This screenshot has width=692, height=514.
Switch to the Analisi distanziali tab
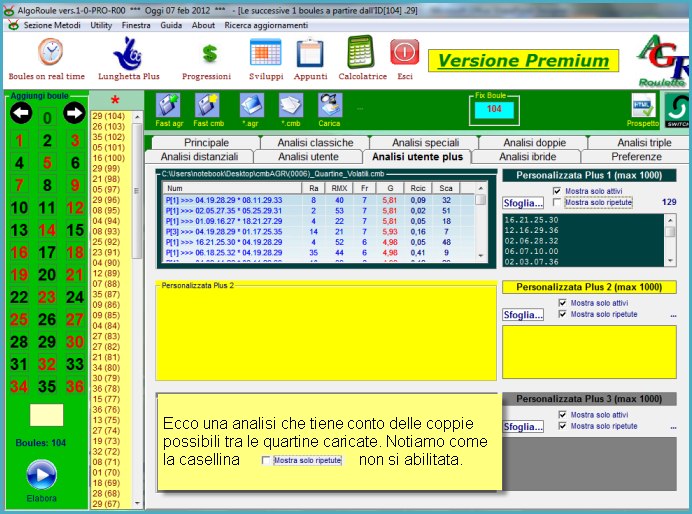(x=199, y=157)
